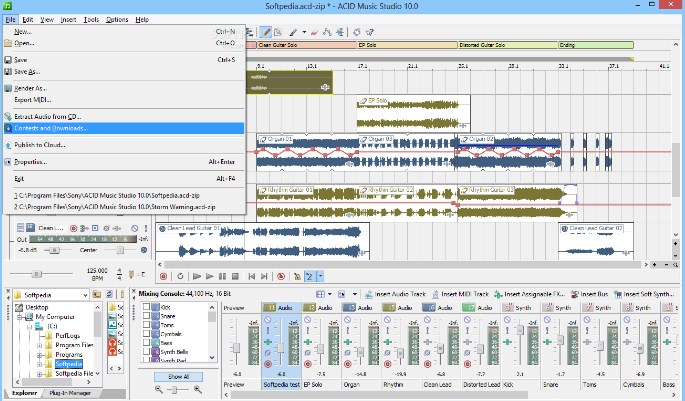Click Refresh icon in Explorer toolbar
Image resolution: width=685 pixels, height=401 pixels.
(x=109, y=294)
